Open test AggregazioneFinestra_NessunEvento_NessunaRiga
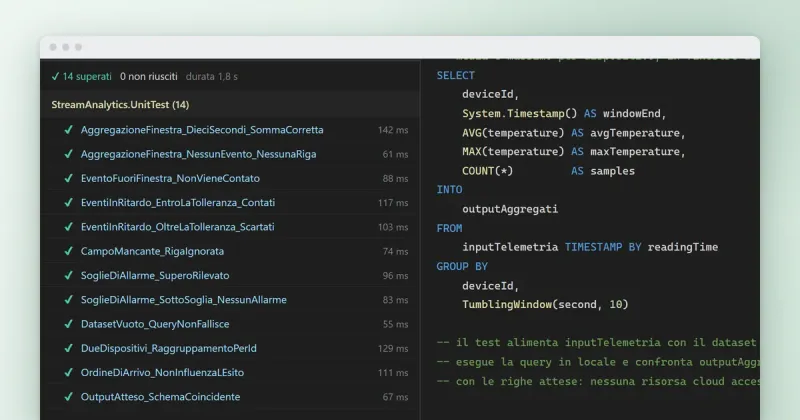This screenshot has width=800, height=420. pos(198,154)
